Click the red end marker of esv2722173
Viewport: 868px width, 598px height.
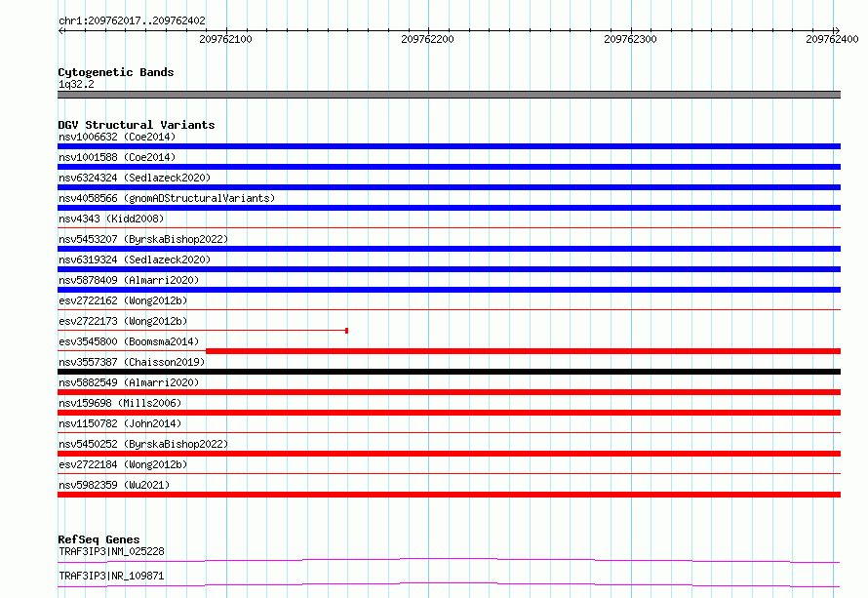346,331
